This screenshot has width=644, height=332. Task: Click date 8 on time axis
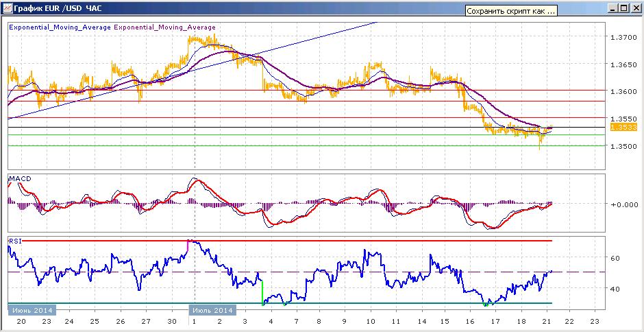(x=319, y=321)
